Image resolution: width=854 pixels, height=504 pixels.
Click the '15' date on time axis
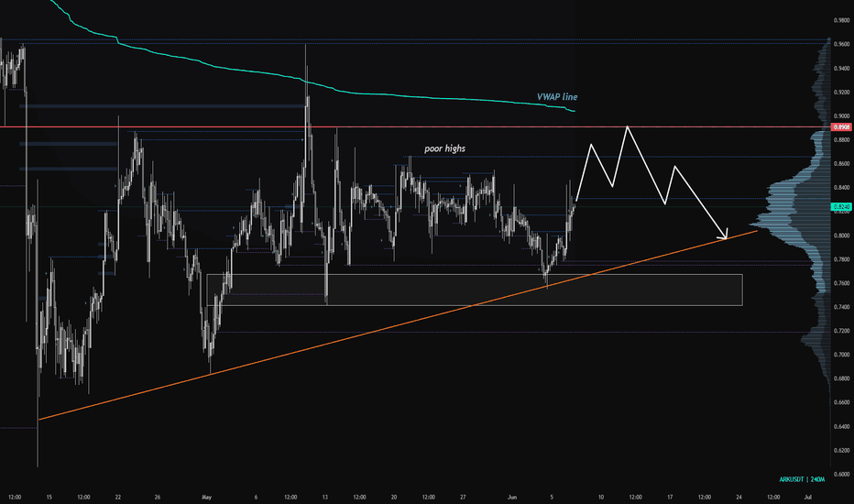click(x=49, y=497)
